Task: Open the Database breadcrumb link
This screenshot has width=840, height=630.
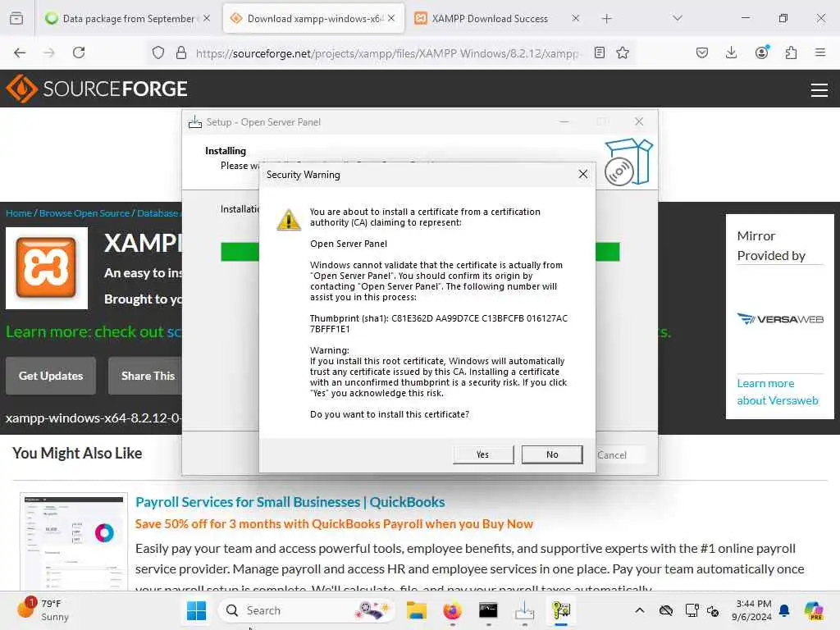Action: point(157,213)
